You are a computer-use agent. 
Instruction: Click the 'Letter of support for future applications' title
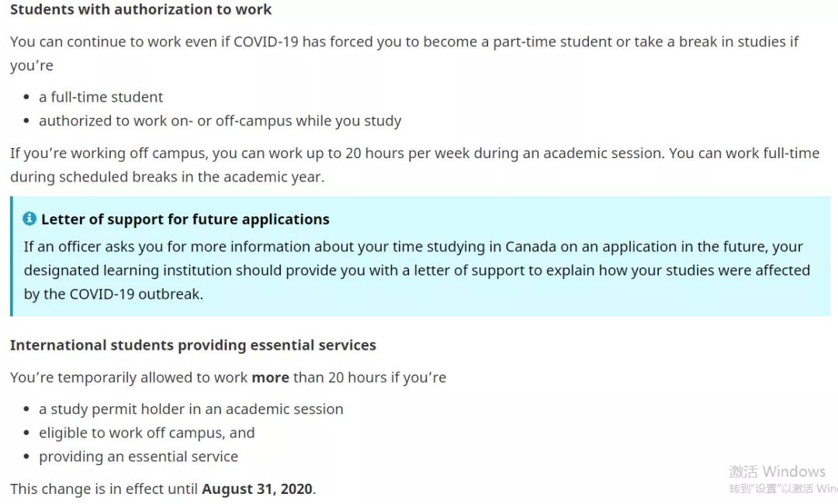pyautogui.click(x=185, y=219)
